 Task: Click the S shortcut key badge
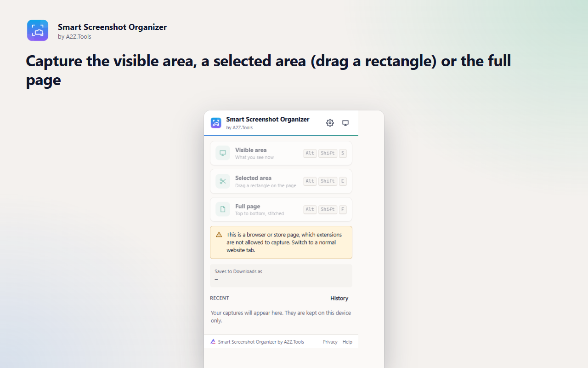(x=343, y=153)
